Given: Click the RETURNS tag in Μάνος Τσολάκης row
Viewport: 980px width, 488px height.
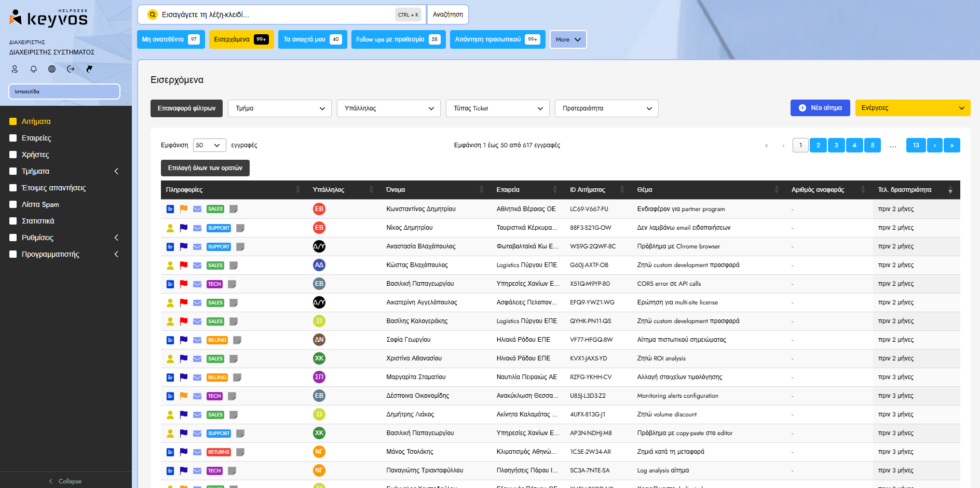Looking at the screenshot, I should coord(219,452).
